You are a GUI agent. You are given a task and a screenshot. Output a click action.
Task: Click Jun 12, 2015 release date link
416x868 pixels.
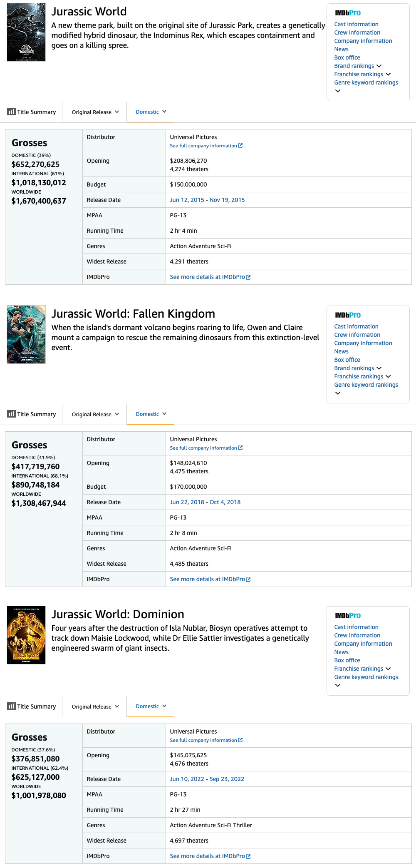pos(187,200)
